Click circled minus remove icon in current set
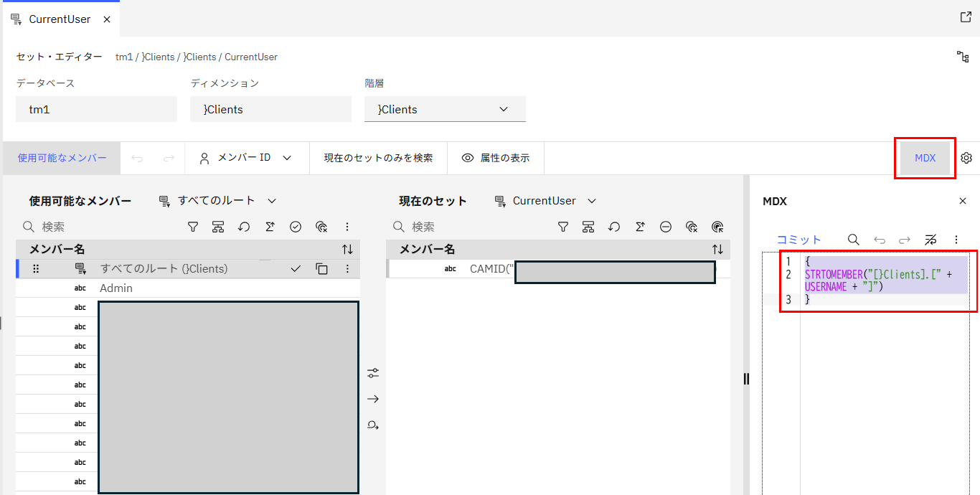The image size is (980, 495). tap(666, 227)
